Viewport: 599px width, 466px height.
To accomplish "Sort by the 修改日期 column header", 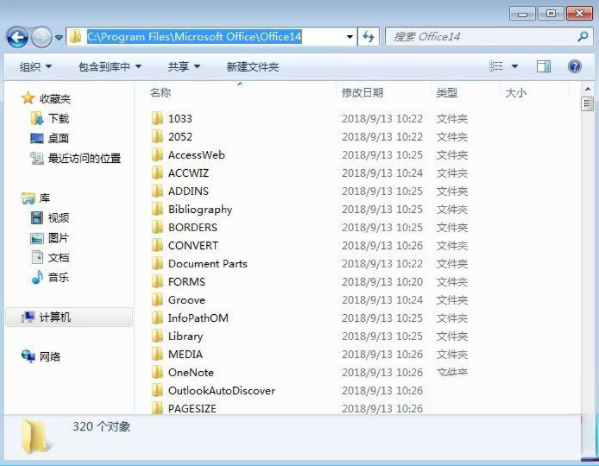I will 362,92.
